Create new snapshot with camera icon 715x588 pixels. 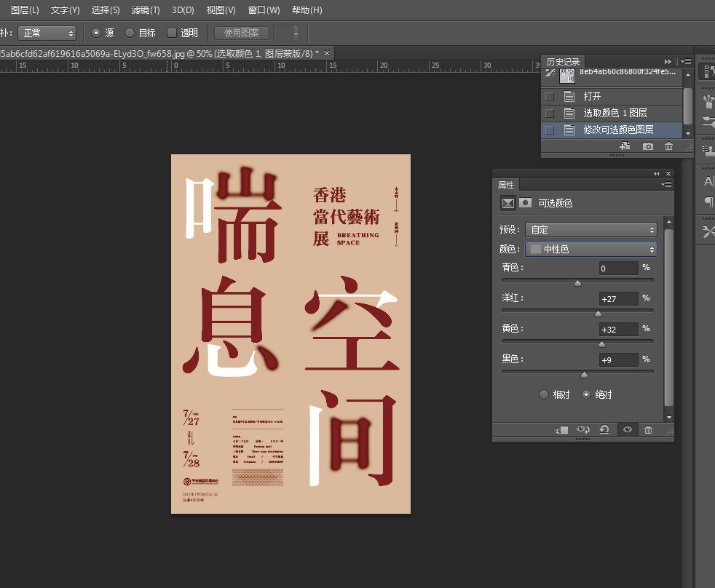tap(648, 146)
